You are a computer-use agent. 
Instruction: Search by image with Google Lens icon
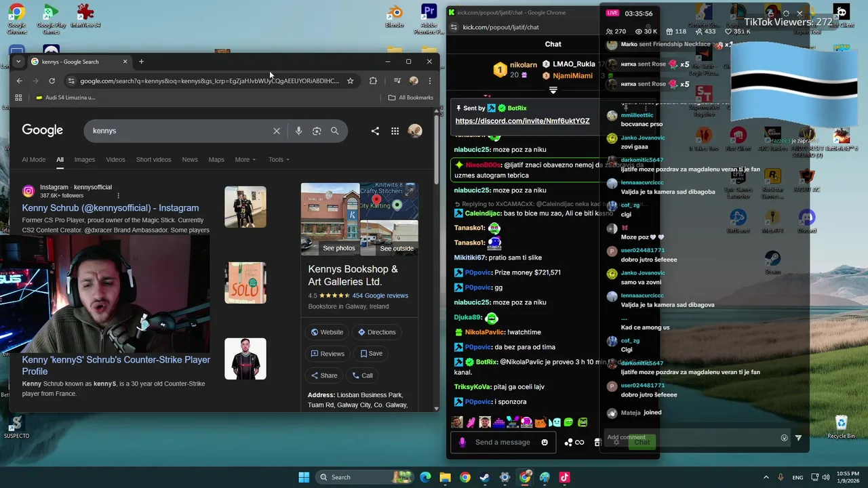tap(317, 131)
